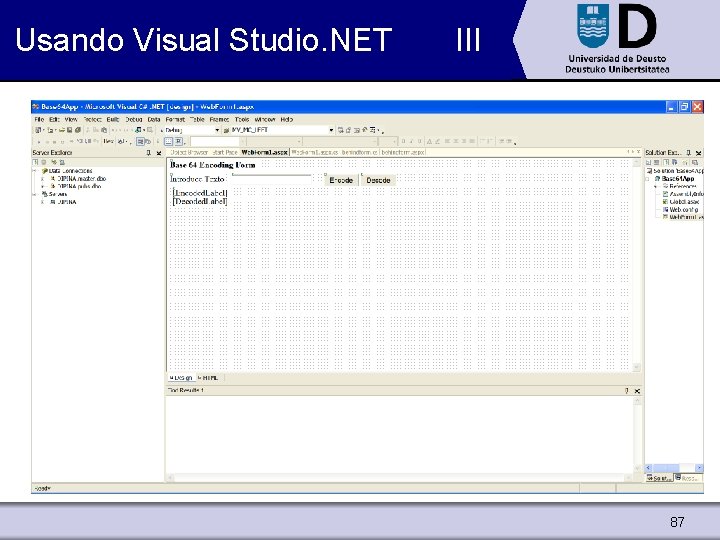The width and height of the screenshot is (720, 540).
Task: Click the first Solution Explorer toolbar icon
Action: click(x=649, y=163)
